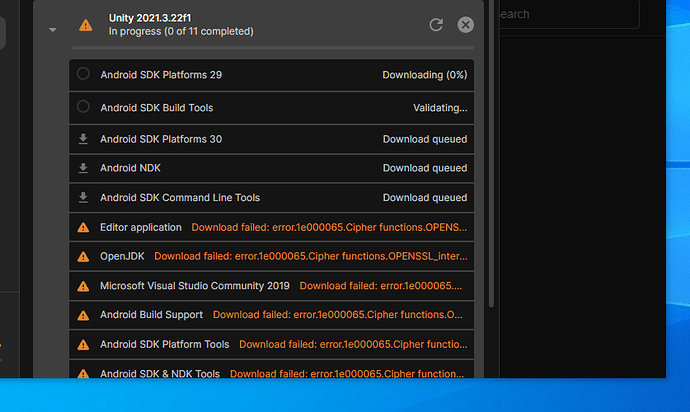Click warning icon for OpenJDK

(x=83, y=257)
